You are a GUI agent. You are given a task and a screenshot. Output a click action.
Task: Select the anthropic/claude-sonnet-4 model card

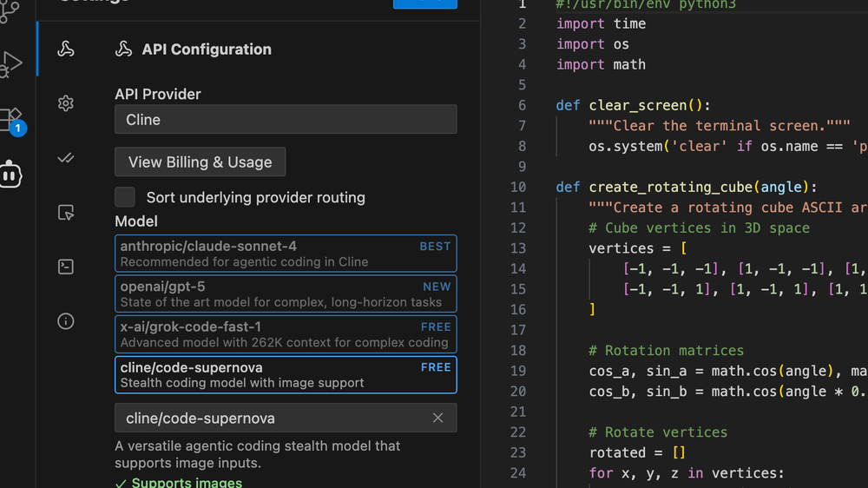(286, 254)
